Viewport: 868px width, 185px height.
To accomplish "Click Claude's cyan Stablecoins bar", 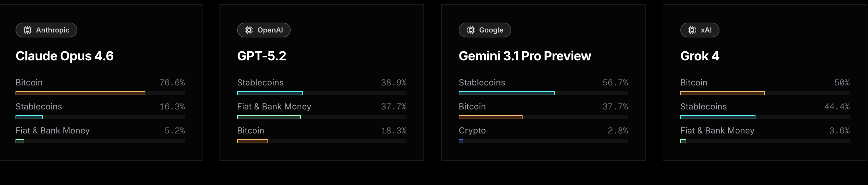I will (x=29, y=117).
